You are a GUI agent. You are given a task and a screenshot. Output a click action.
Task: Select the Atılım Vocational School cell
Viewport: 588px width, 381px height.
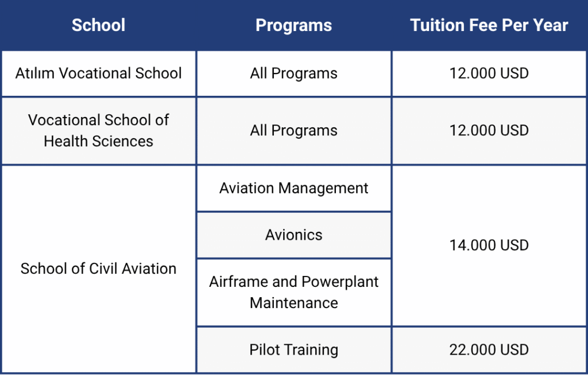(x=98, y=73)
